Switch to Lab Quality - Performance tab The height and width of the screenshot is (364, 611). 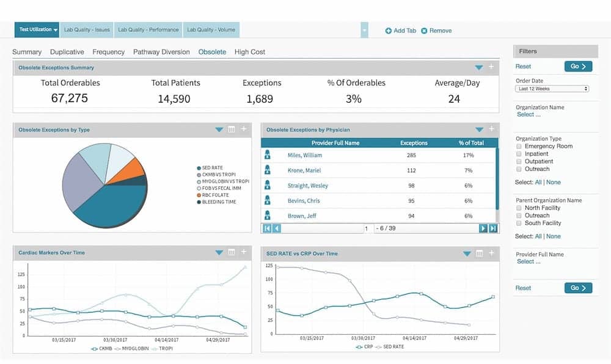148,29
